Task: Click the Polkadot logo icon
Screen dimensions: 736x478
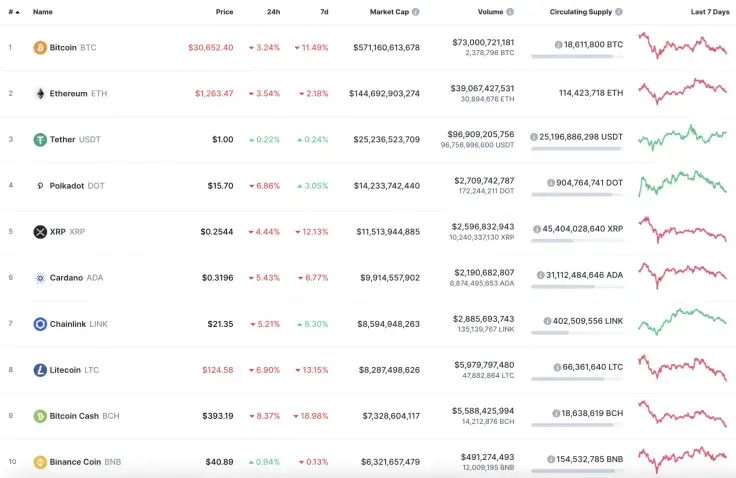Action: 40,186
